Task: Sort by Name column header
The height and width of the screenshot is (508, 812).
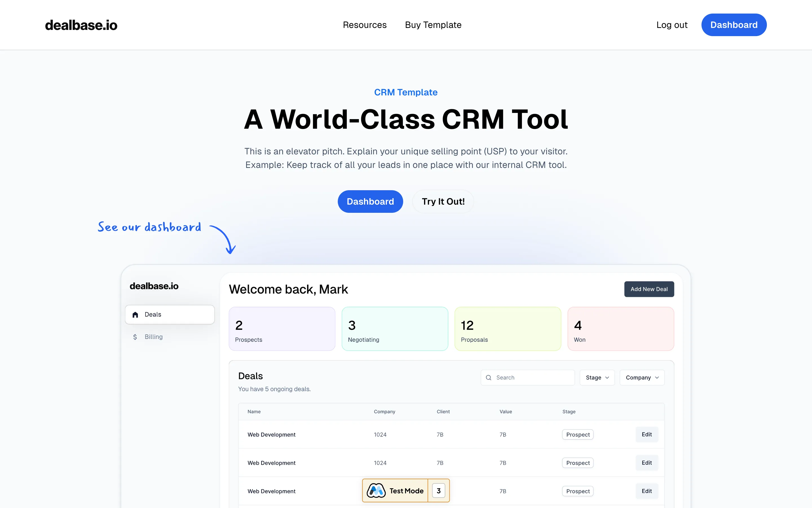Action: coord(254,411)
